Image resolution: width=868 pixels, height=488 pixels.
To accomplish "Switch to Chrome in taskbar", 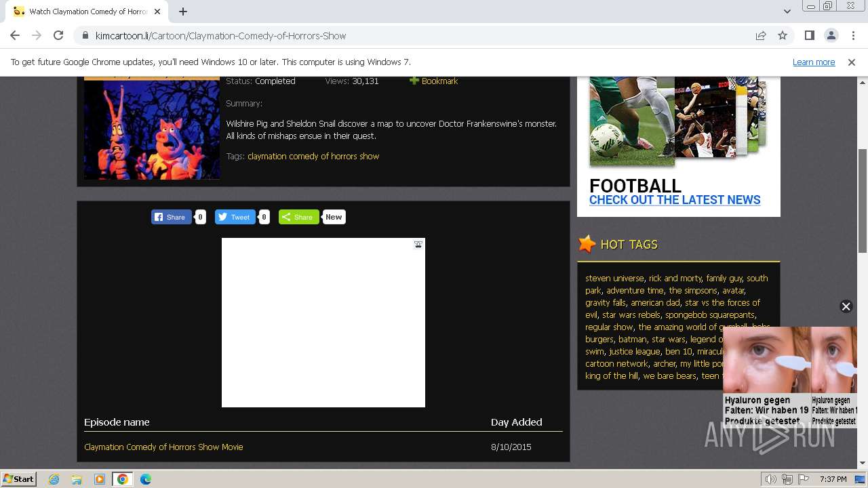I will tap(122, 479).
